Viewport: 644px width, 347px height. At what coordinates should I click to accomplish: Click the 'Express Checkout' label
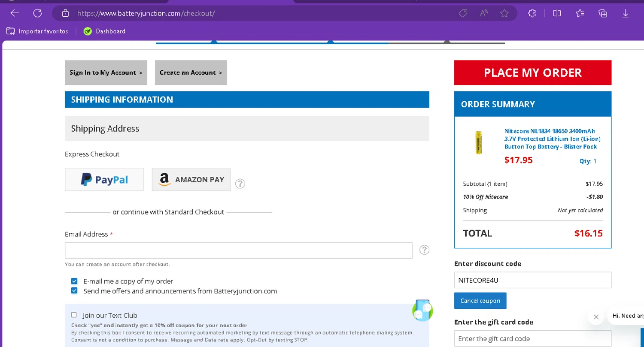(x=92, y=154)
